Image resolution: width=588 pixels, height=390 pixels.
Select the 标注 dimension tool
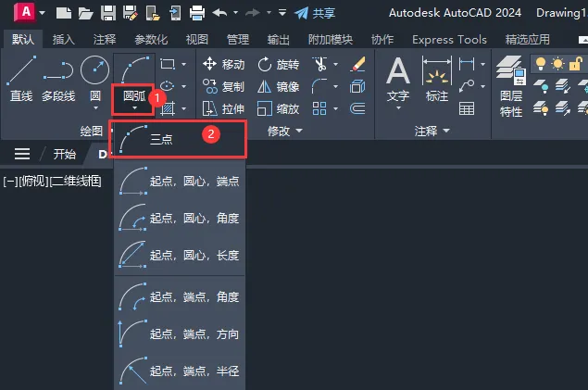(437, 79)
